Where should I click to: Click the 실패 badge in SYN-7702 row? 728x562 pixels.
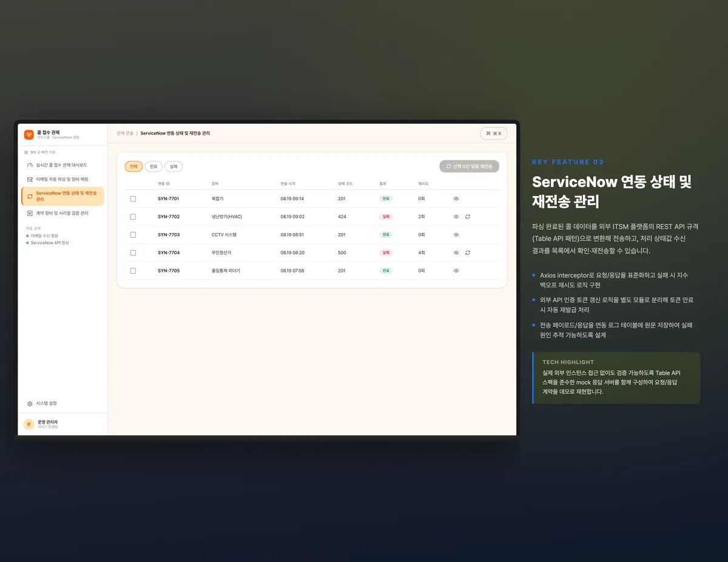tap(386, 217)
